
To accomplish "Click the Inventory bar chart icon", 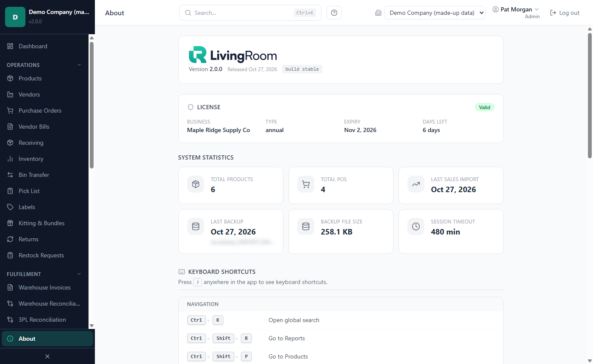I will (x=10, y=159).
